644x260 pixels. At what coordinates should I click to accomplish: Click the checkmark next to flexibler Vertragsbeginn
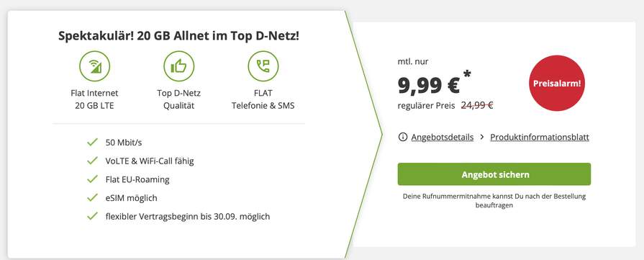92,216
